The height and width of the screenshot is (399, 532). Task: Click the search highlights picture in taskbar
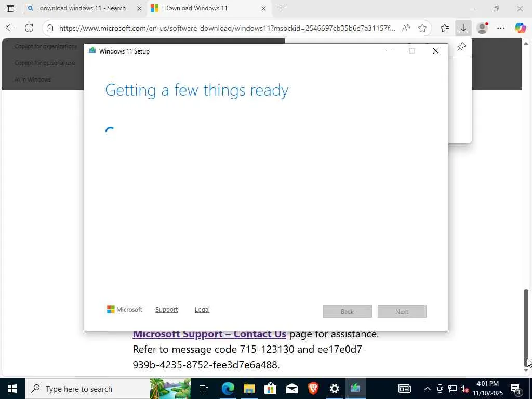(170, 389)
